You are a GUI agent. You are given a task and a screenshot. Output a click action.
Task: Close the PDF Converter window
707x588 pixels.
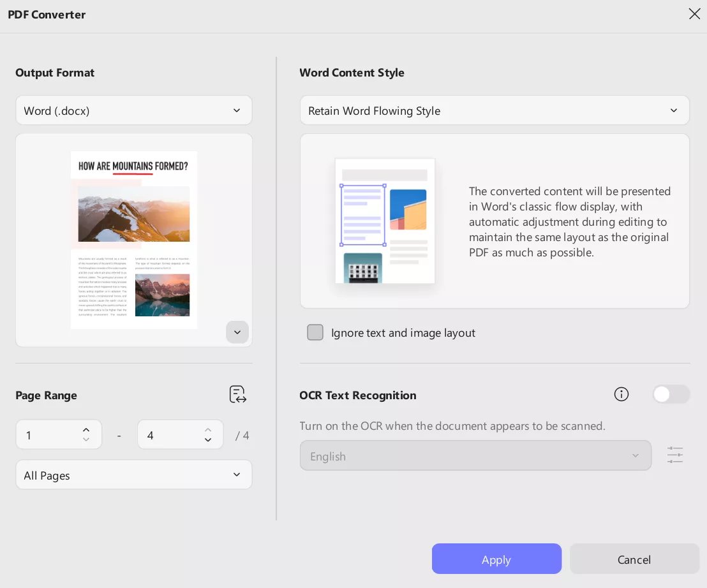pos(694,13)
